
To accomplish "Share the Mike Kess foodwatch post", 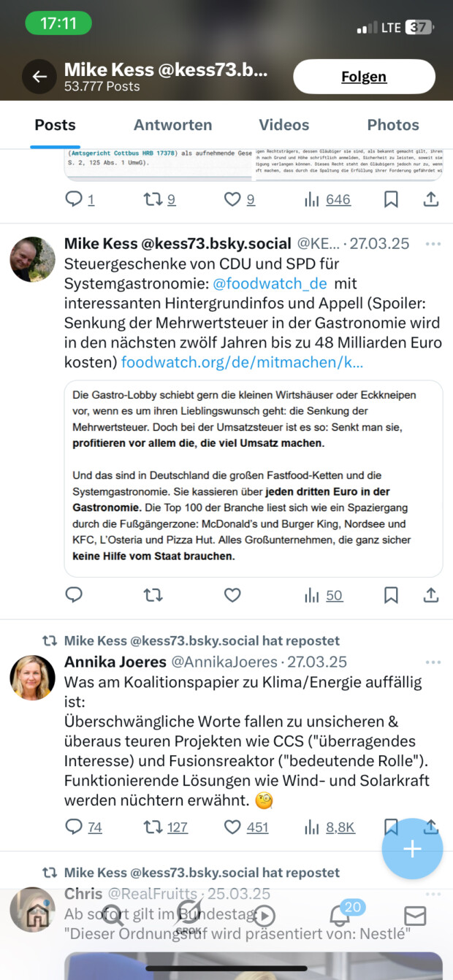I will 431,595.
